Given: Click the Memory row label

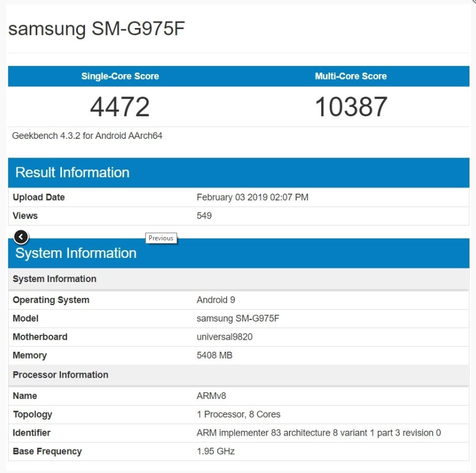Looking at the screenshot, I should [30, 356].
